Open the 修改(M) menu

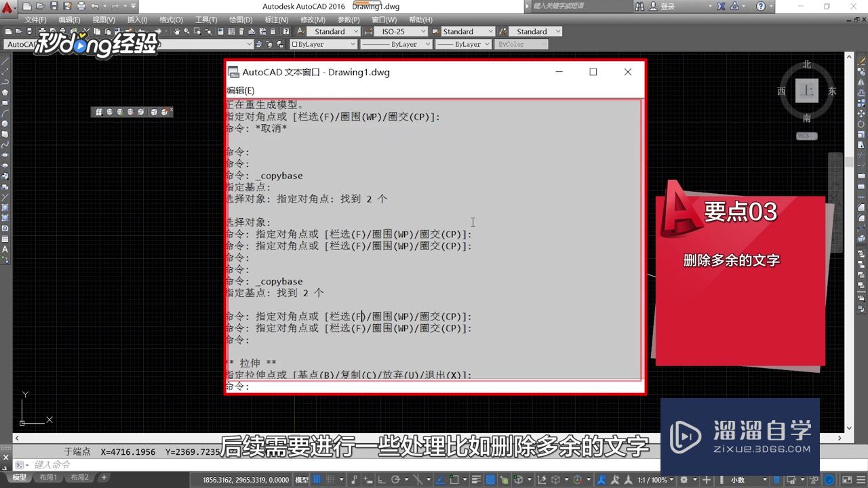[313, 20]
